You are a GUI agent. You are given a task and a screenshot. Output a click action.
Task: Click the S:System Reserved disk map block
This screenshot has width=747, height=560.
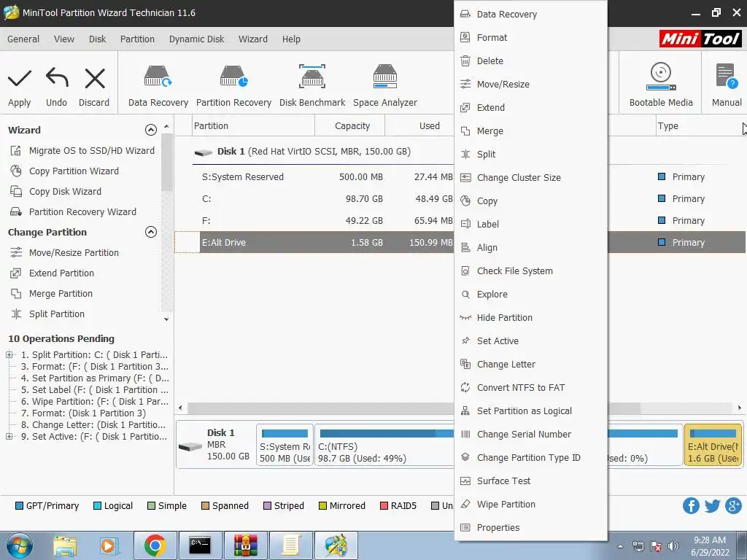(x=285, y=445)
